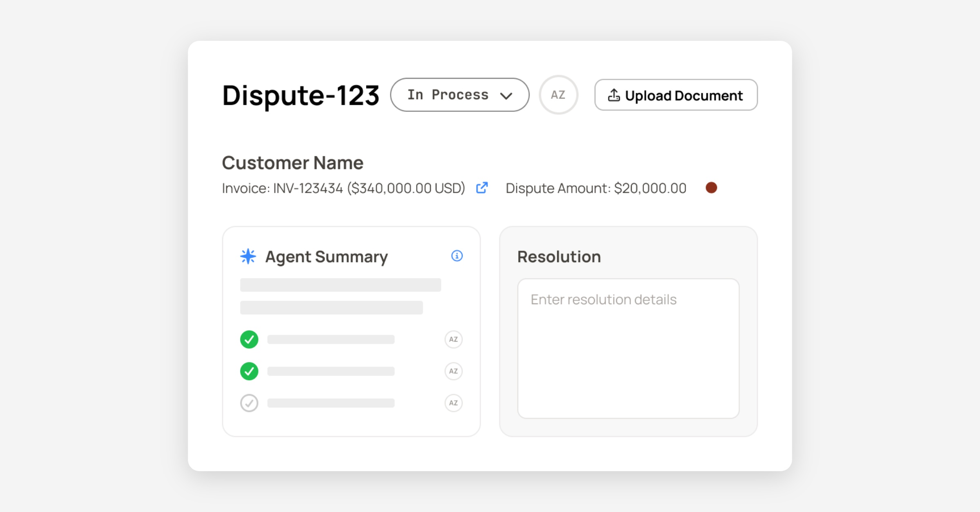Toggle first green completed check item
Viewport: 980px width, 512px height.
(249, 339)
